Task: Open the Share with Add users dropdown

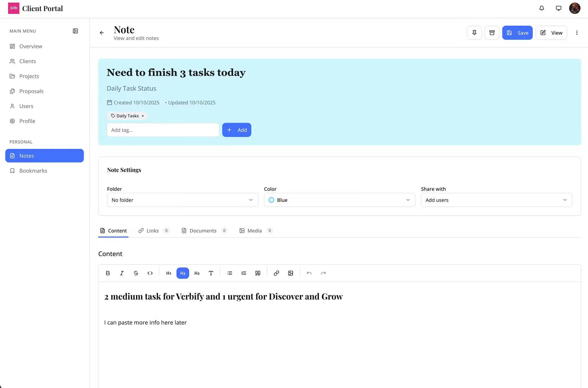Action: 496,200
